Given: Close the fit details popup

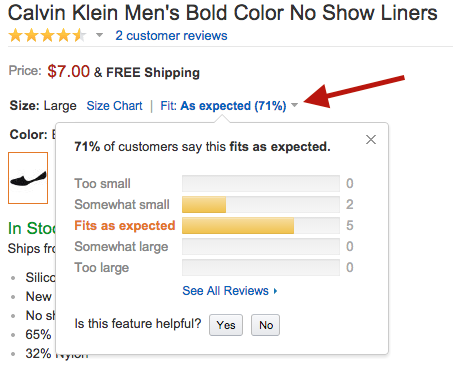Looking at the screenshot, I should click(x=371, y=139).
